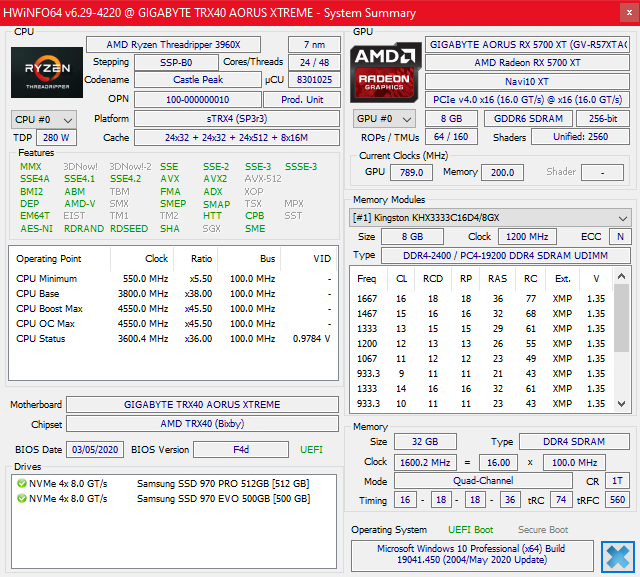Click the memory timings scrollbar up arrow

622,277
